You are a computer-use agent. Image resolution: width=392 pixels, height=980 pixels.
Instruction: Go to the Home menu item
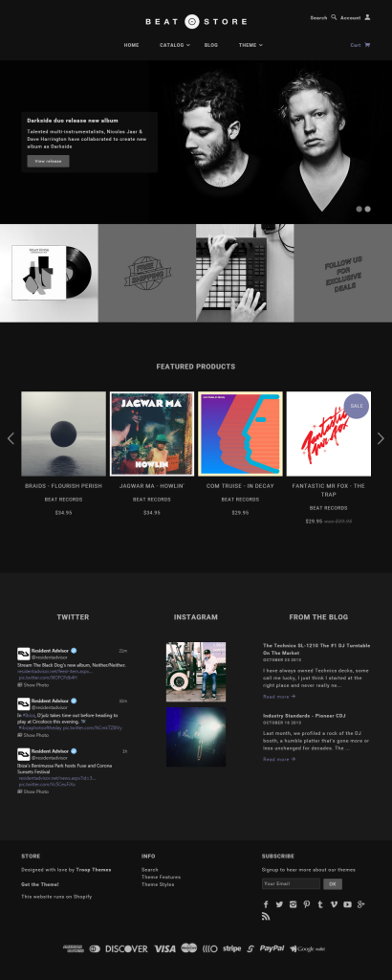coord(131,45)
